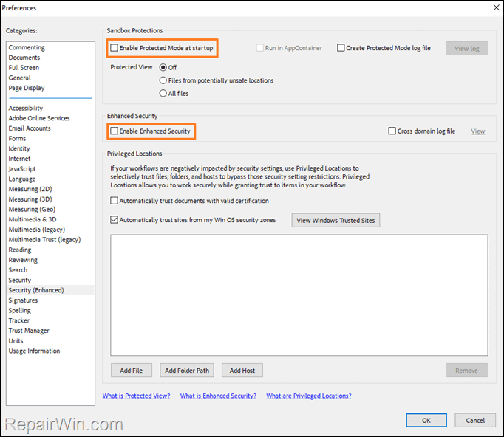
Task: Click inside the privileged locations list box
Action: 299,295
